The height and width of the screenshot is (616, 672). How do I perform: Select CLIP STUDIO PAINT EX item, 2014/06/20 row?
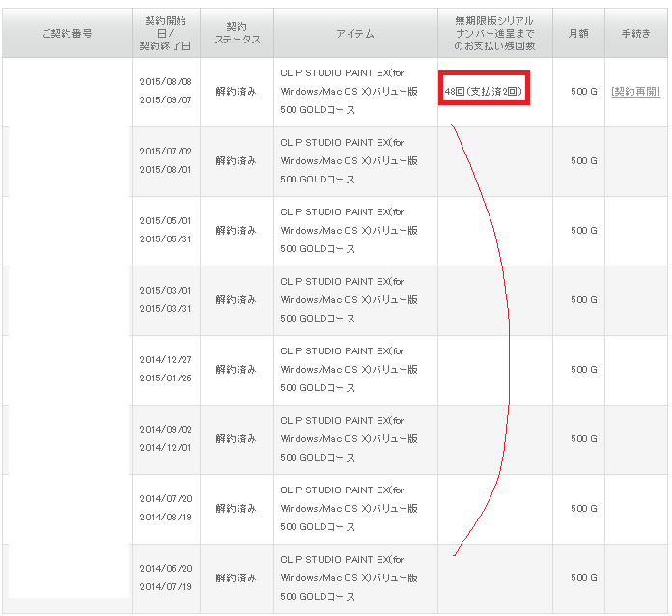coord(349,577)
